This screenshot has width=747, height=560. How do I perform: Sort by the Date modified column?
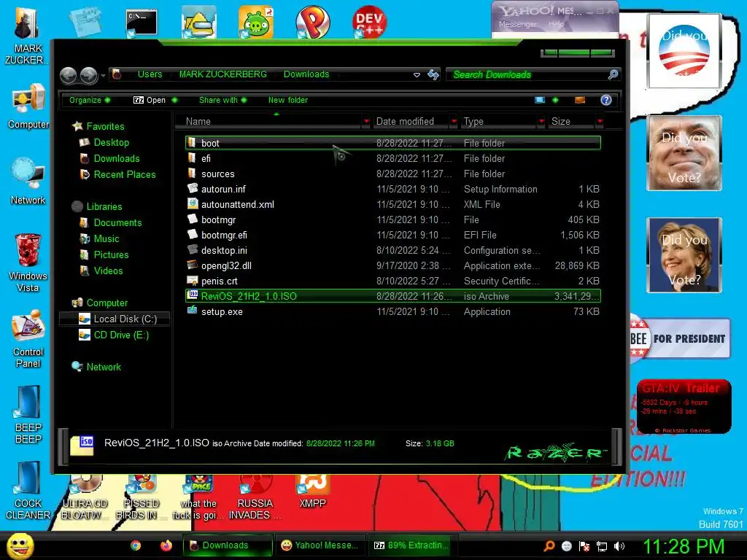point(411,122)
